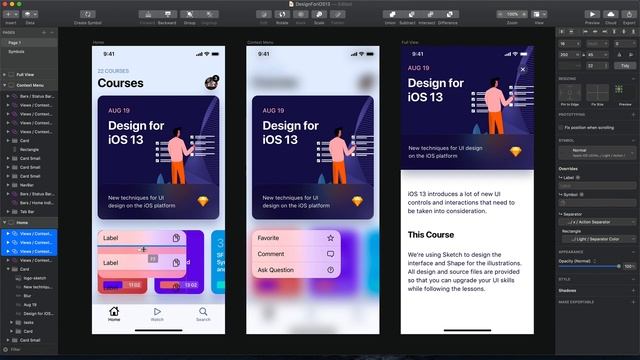
Task: Tap Home tab in Home artboard
Action: click(114, 314)
